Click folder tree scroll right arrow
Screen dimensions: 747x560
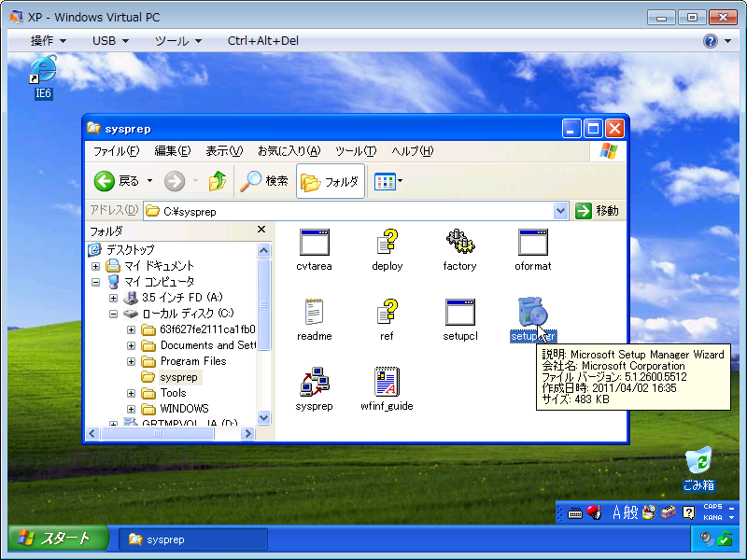(x=247, y=433)
